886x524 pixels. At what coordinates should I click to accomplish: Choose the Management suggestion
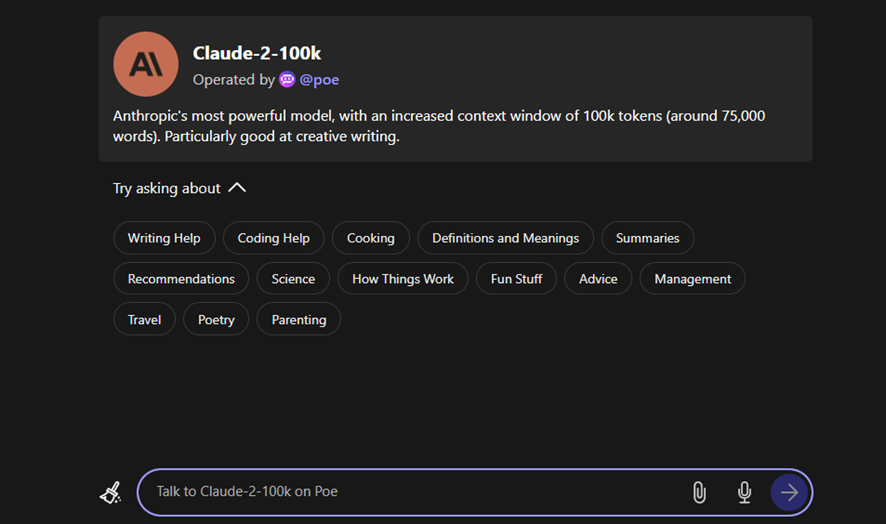pyautogui.click(x=692, y=279)
